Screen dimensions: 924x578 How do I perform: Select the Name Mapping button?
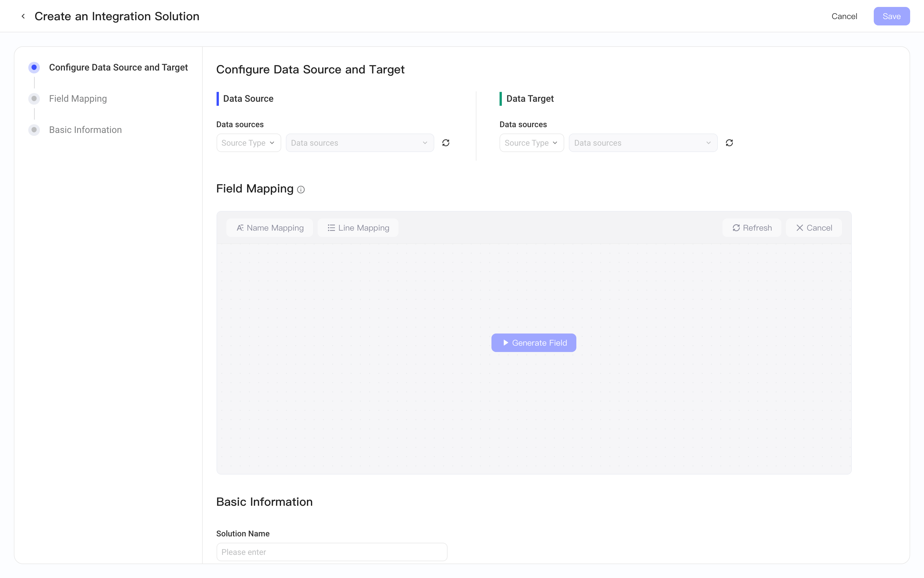click(x=270, y=228)
